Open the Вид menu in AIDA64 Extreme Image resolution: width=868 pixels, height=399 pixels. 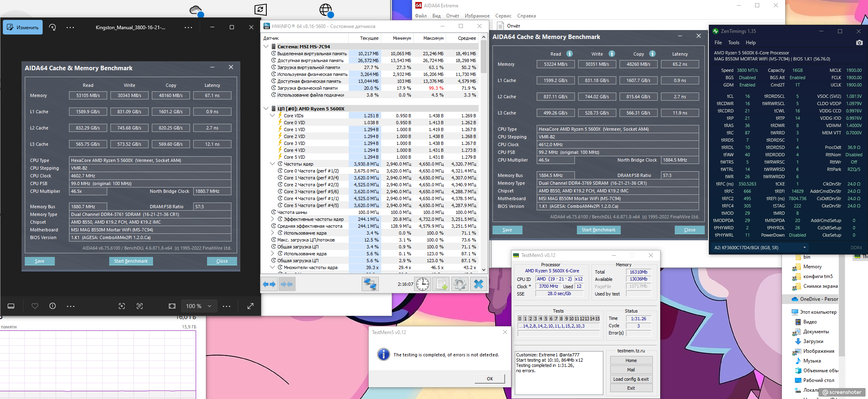(x=436, y=16)
